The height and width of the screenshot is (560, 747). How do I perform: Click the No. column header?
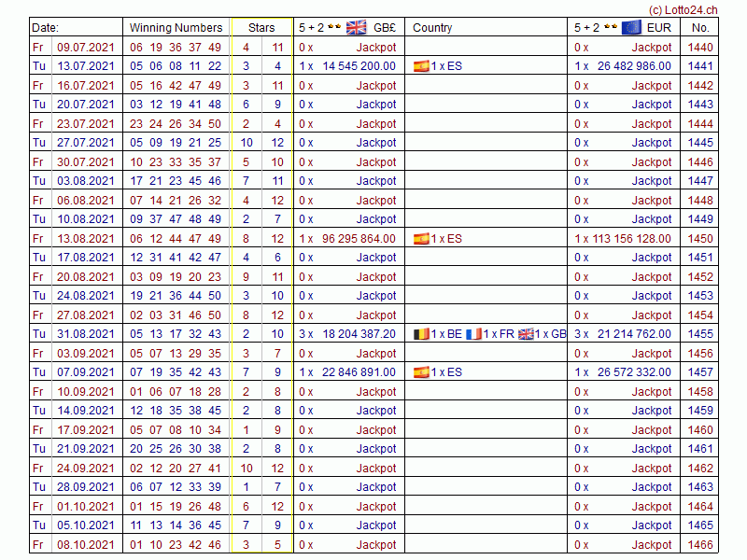(700, 28)
